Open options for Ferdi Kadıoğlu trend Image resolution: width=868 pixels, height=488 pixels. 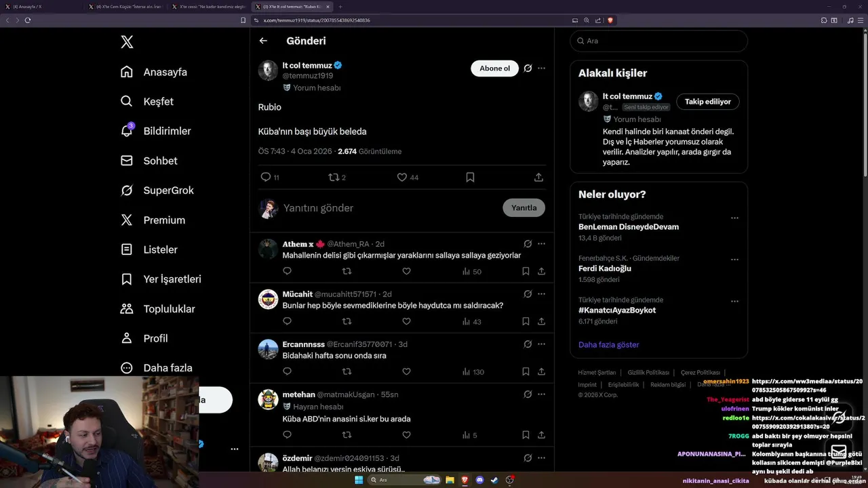pyautogui.click(x=734, y=260)
